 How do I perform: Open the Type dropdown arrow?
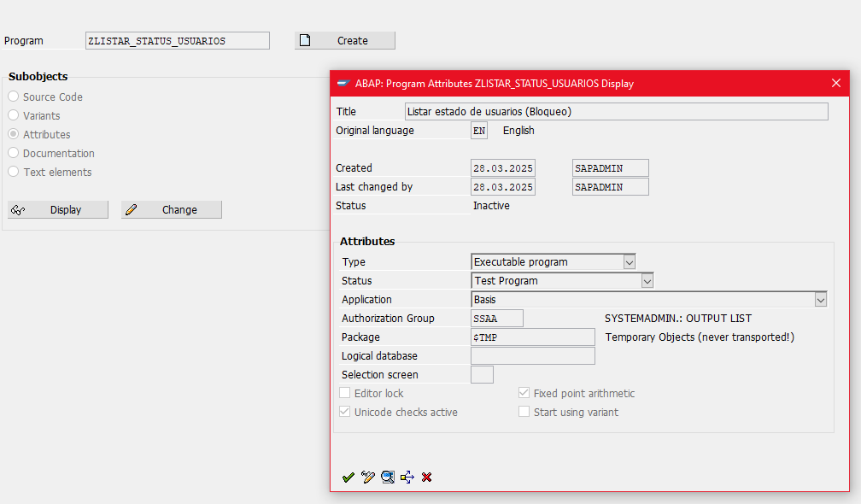pyautogui.click(x=630, y=262)
